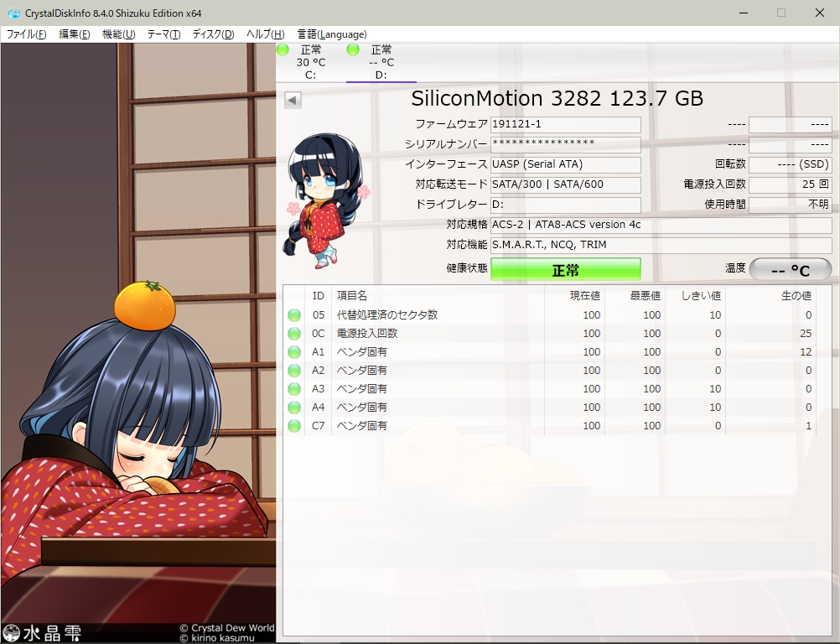The height and width of the screenshot is (644, 840).
Task: Open the 機能(U) menu
Action: coord(118,34)
